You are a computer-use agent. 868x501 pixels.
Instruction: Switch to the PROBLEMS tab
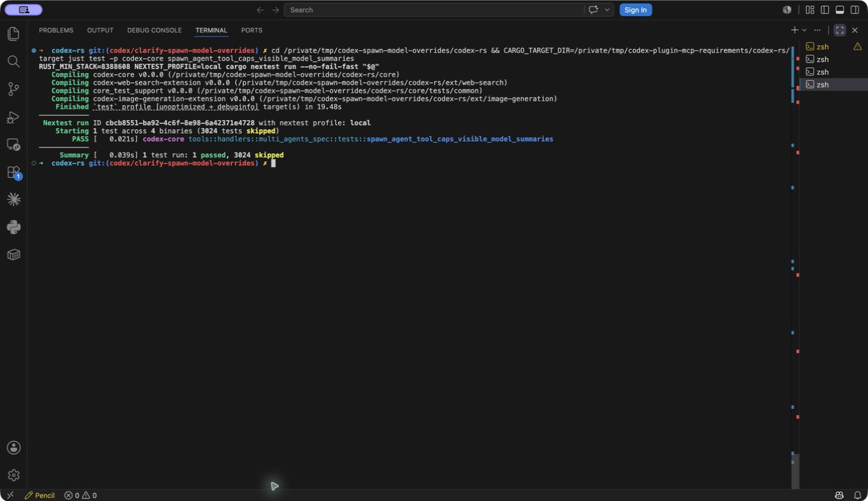point(56,31)
